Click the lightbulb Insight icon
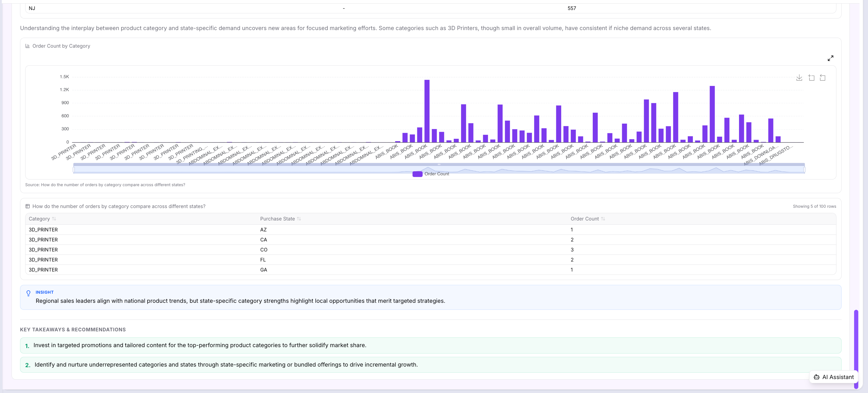 29,293
